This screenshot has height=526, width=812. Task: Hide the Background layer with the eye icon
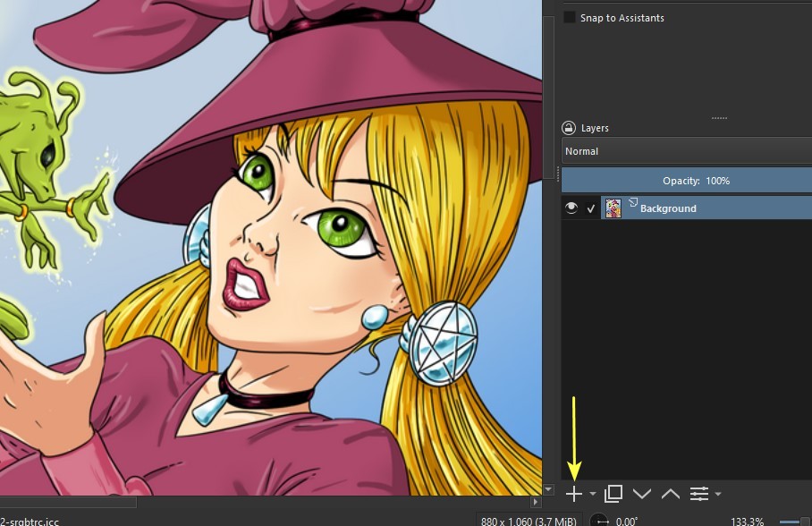pyautogui.click(x=571, y=208)
